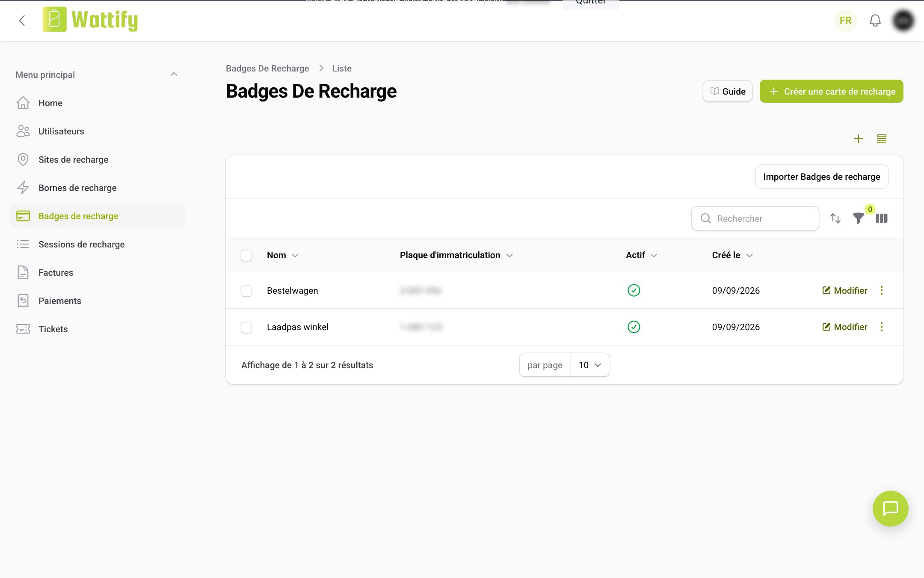
Task: Open the notifications bell
Action: pyautogui.click(x=875, y=21)
